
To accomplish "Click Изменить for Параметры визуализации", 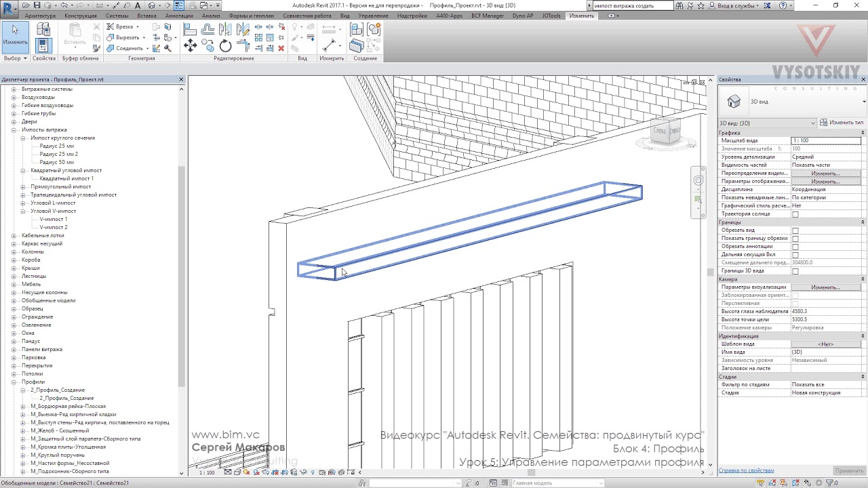I will [x=825, y=287].
